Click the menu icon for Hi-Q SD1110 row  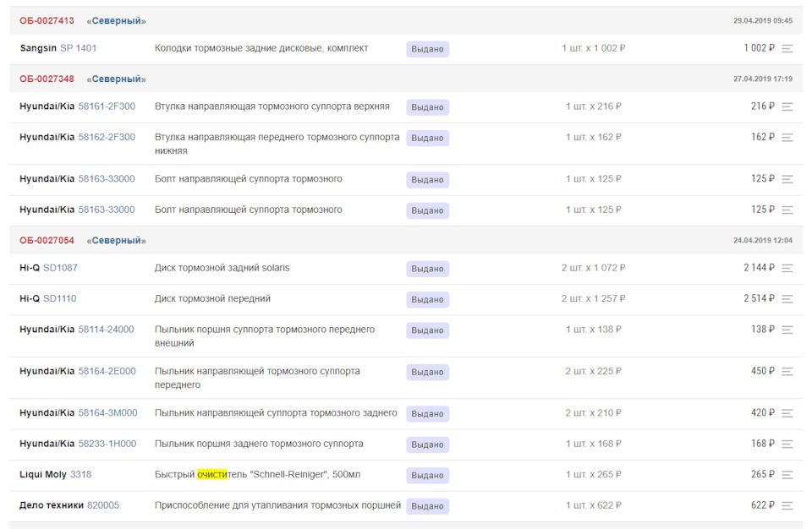(787, 299)
